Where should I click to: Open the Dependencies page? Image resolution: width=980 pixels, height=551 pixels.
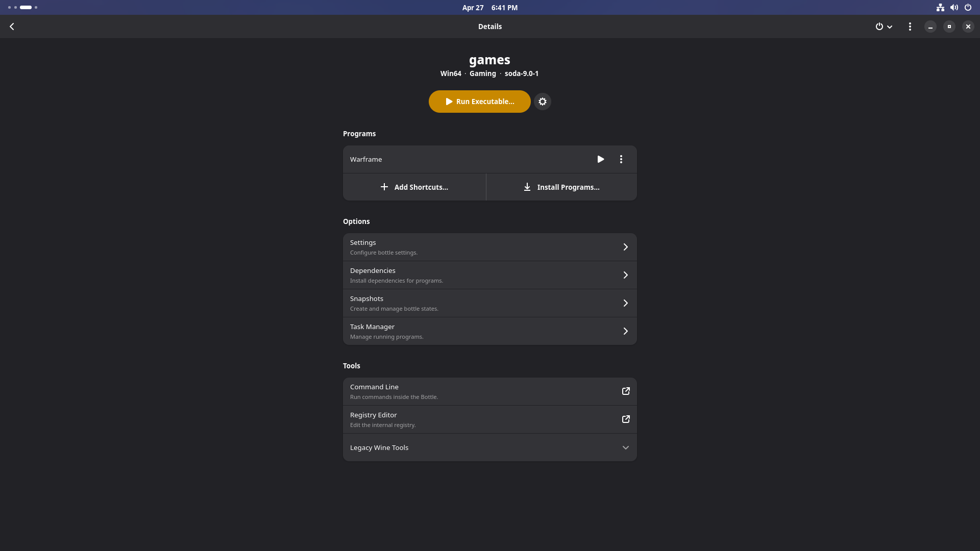coord(489,275)
